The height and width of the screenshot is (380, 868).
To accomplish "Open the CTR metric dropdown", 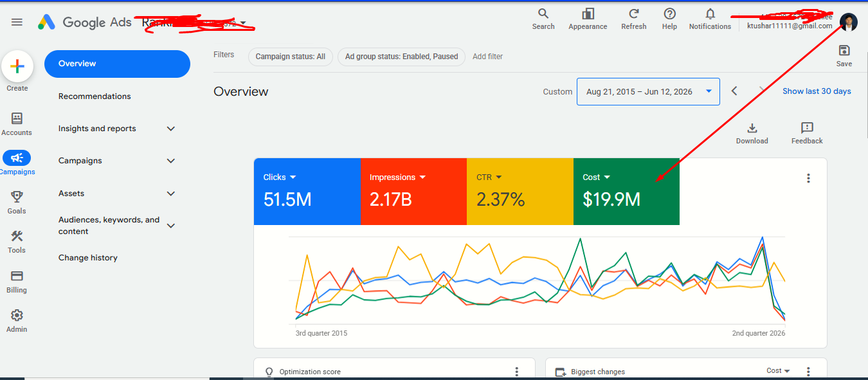I will click(x=498, y=177).
